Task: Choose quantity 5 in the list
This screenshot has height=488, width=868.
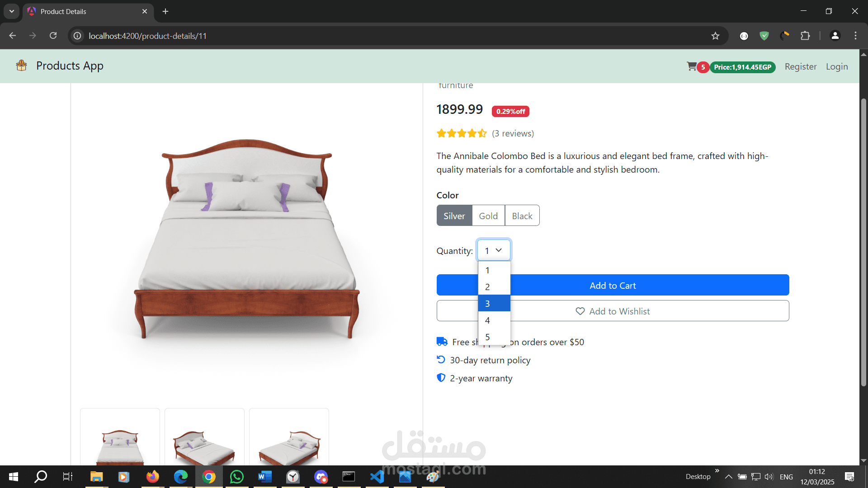Action: click(x=494, y=337)
